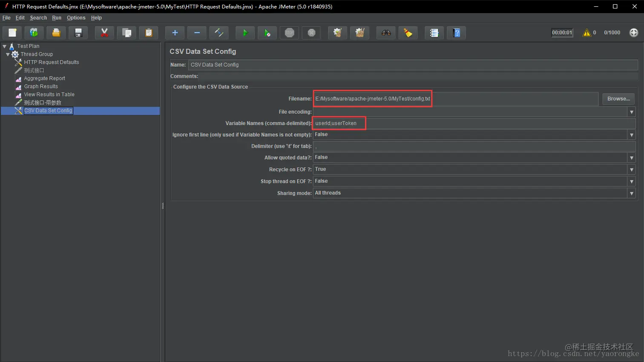Image resolution: width=644 pixels, height=362 pixels.
Task: Reset search with the brush icon
Action: point(408,33)
